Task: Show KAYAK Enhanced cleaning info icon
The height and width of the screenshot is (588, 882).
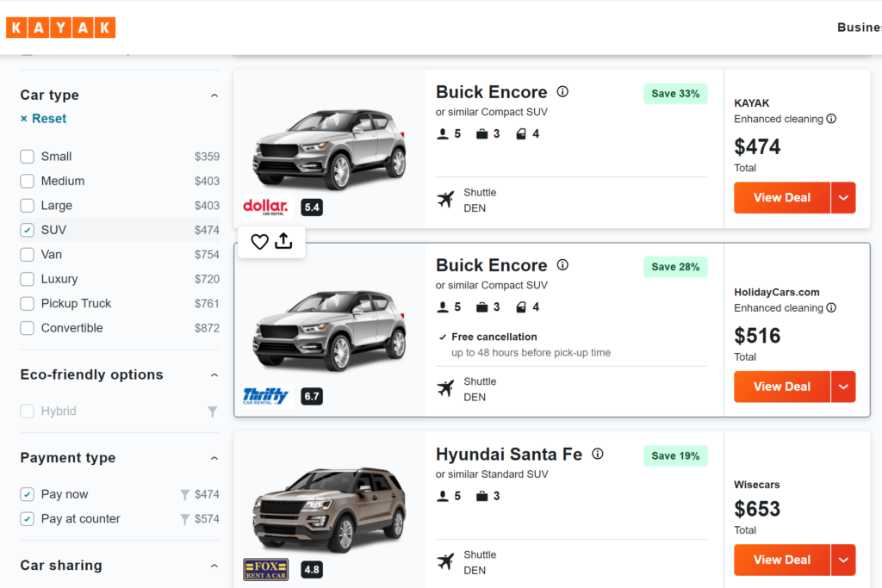Action: 831,119
